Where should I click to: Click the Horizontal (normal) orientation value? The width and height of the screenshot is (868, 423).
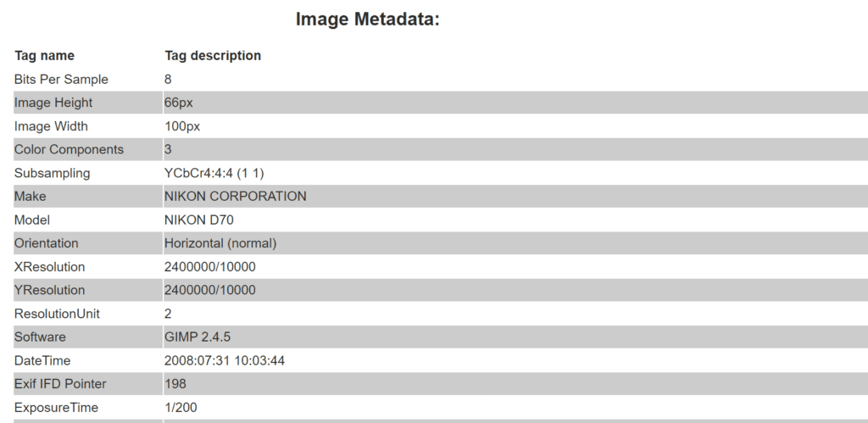220,244
